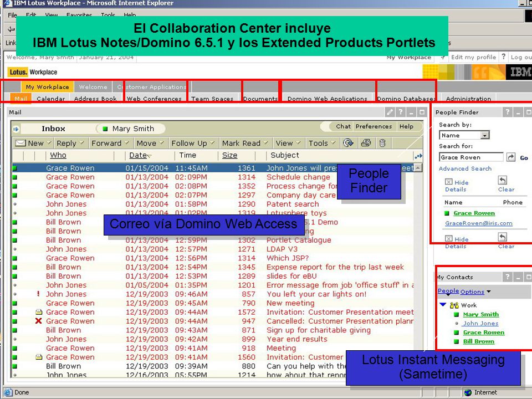
Task: Switch to the Calendar tab
Action: pos(50,99)
